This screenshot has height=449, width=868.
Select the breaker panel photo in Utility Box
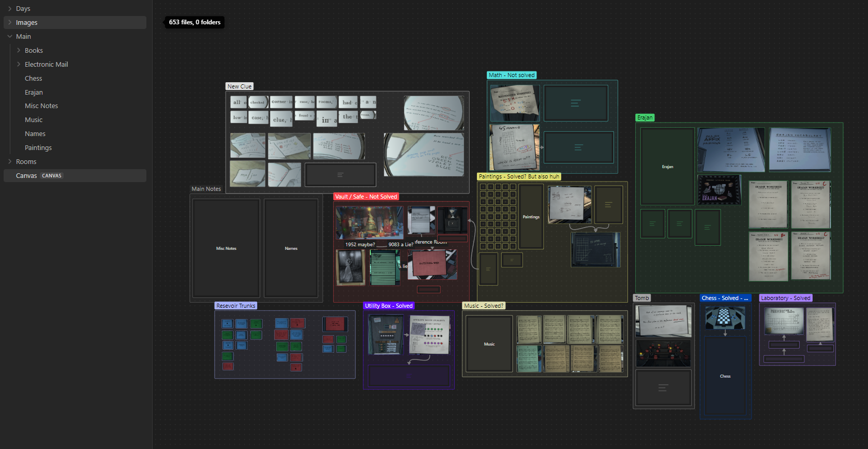pos(385,335)
